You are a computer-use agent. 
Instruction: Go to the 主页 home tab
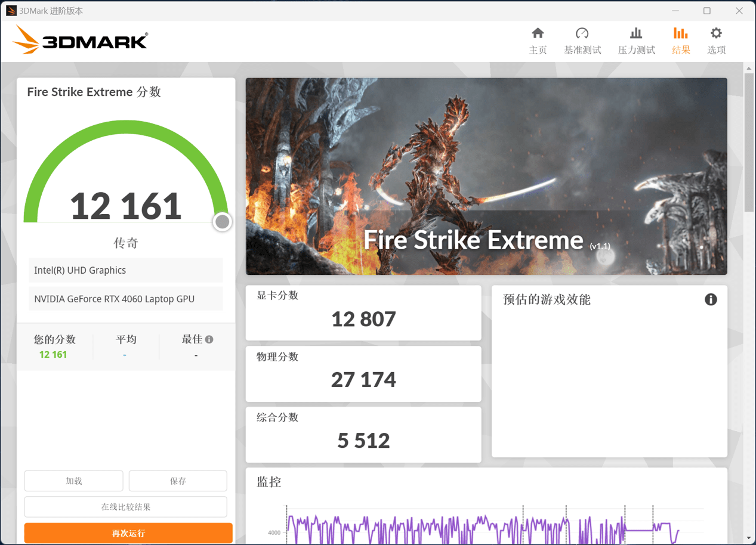538,41
